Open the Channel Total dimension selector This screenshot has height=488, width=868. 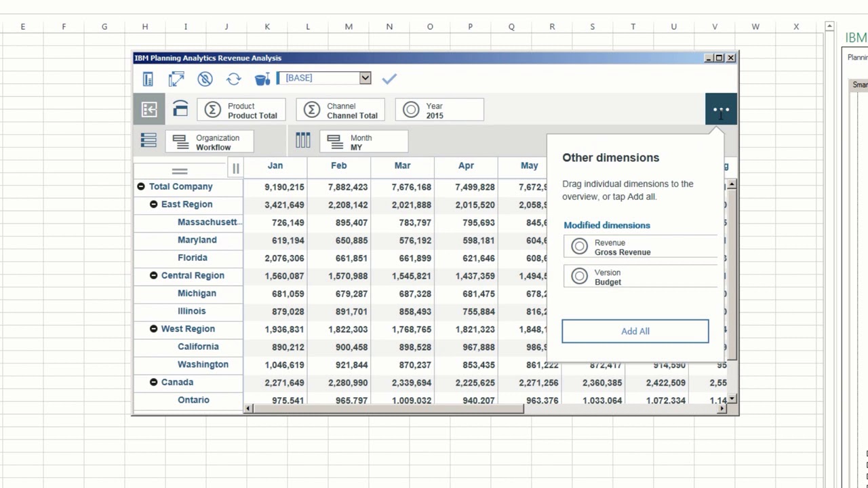click(340, 110)
